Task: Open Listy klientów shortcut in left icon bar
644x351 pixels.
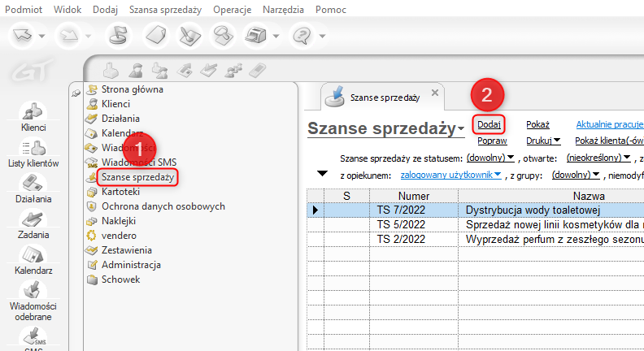Action: (33, 153)
